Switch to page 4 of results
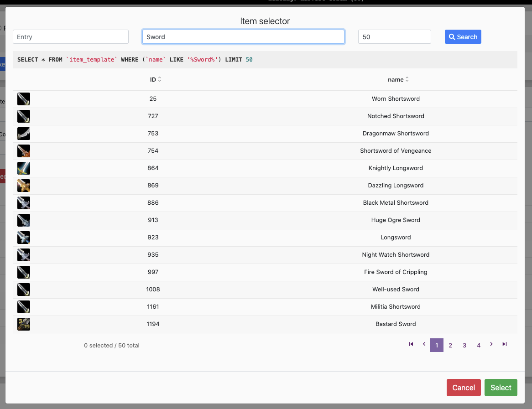 coord(479,345)
